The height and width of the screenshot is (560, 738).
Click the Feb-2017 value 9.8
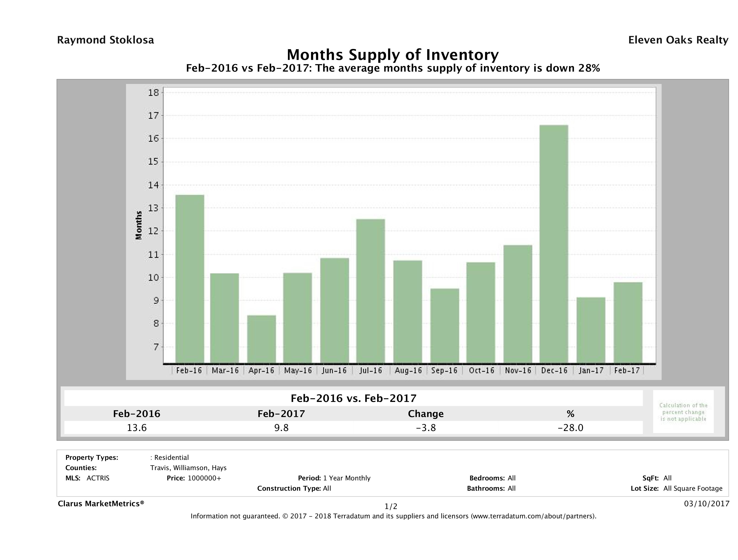[x=281, y=428]
